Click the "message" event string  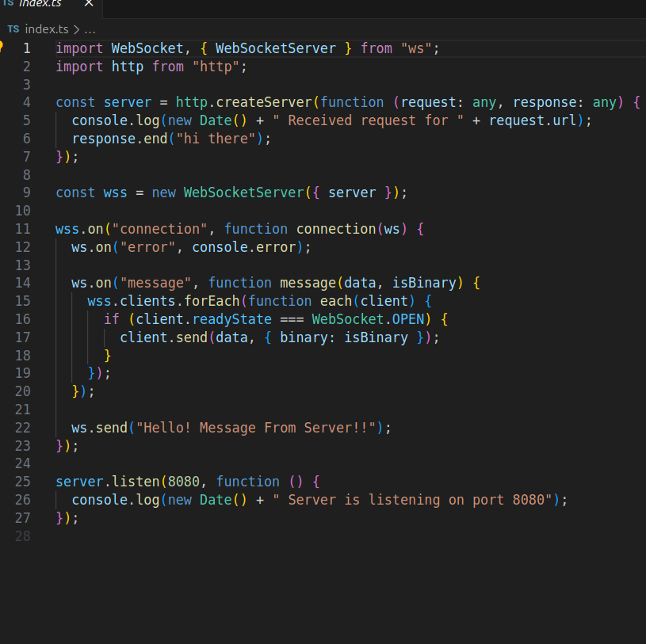pyautogui.click(x=155, y=283)
